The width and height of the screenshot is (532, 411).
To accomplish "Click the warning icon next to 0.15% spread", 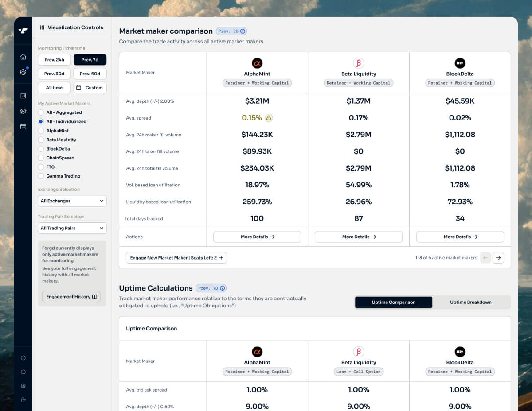I will click(269, 118).
